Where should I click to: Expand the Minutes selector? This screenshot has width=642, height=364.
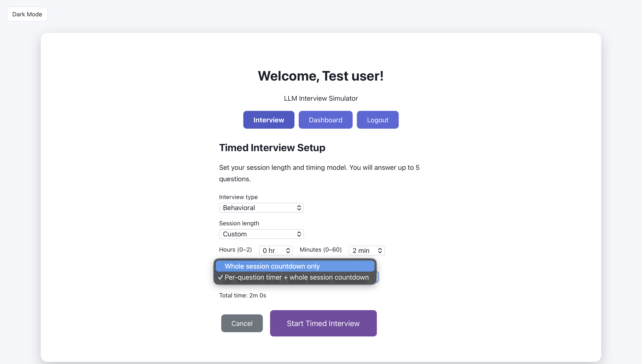point(366,251)
